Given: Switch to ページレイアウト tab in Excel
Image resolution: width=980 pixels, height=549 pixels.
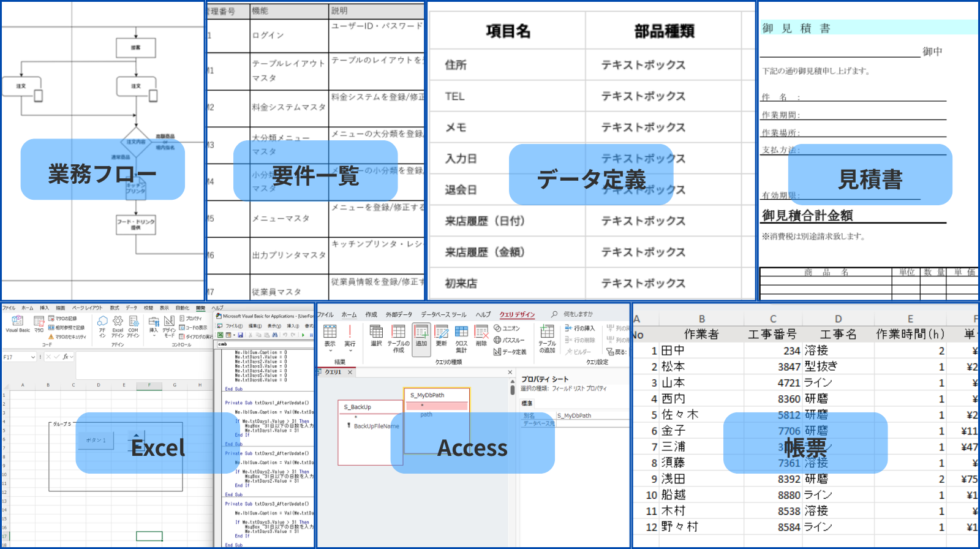Looking at the screenshot, I should point(87,308).
